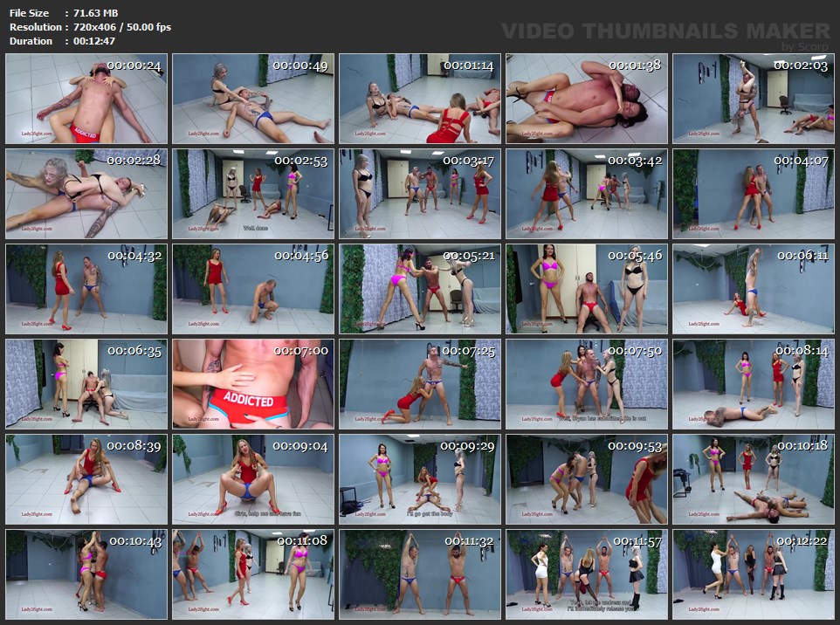The image size is (840, 625).
Task: Select the thumbnail at 00:08:14
Action: pos(753,384)
